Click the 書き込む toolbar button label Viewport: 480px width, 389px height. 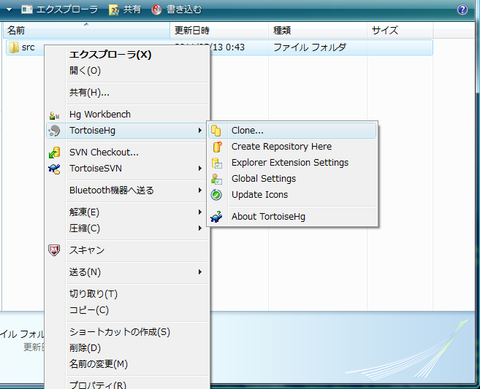point(184,10)
